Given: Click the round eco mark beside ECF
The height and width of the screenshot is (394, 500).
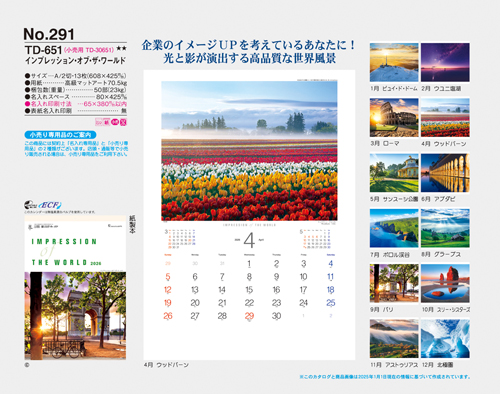Looking at the screenshot, I should 30,205.
